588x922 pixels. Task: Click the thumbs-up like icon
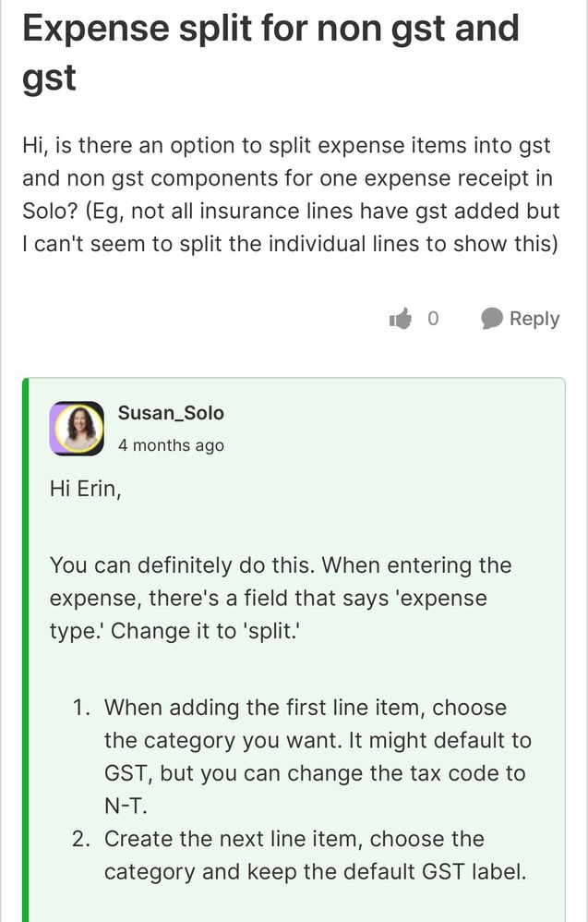401,319
